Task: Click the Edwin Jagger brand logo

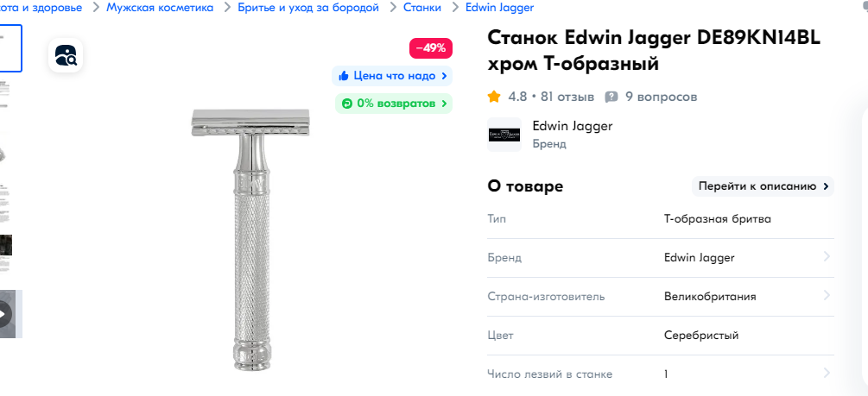Action: (504, 135)
